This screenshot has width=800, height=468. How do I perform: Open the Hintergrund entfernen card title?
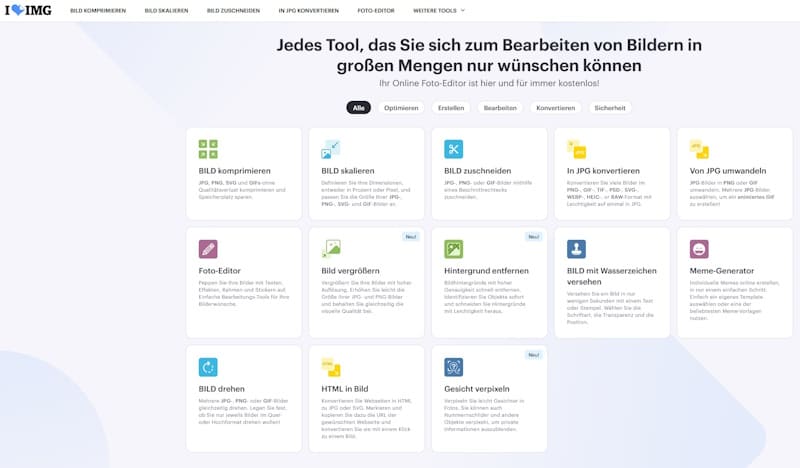(486, 271)
